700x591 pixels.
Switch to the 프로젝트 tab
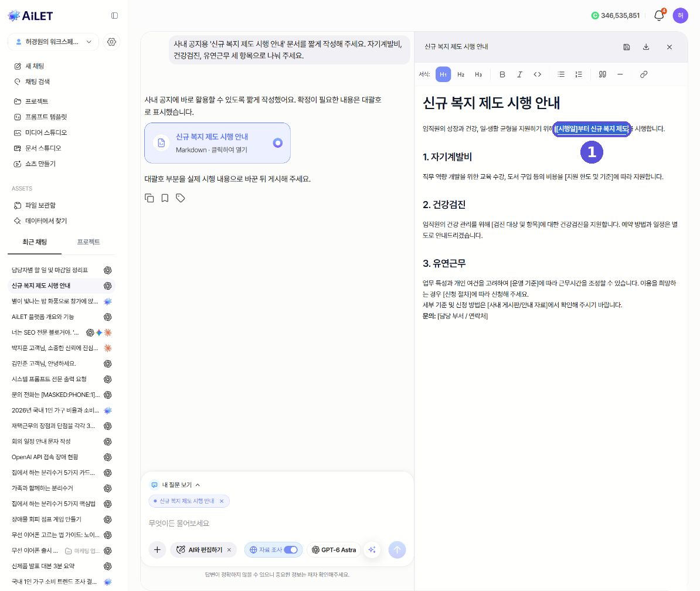tap(89, 242)
